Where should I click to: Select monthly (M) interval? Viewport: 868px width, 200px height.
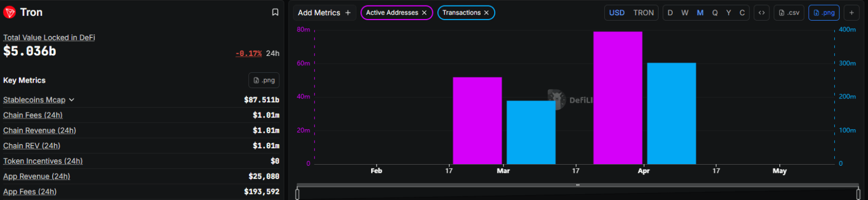[x=700, y=12]
